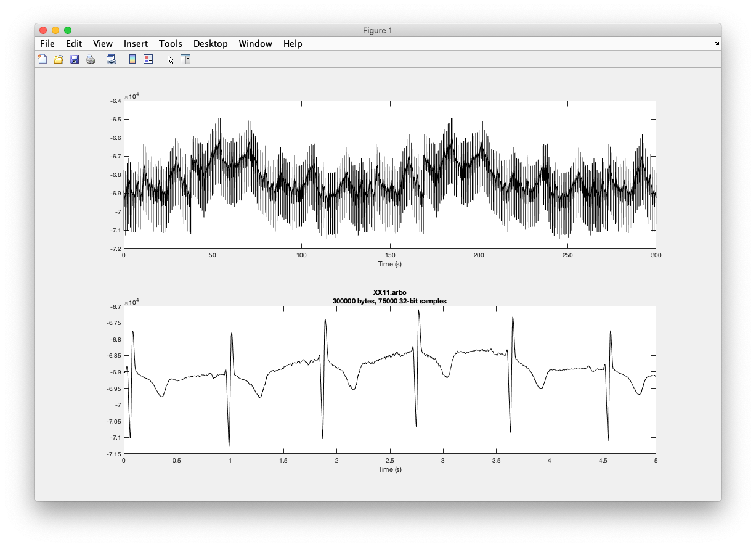The width and height of the screenshot is (756, 547).
Task: Open the Window menu
Action: click(x=256, y=44)
